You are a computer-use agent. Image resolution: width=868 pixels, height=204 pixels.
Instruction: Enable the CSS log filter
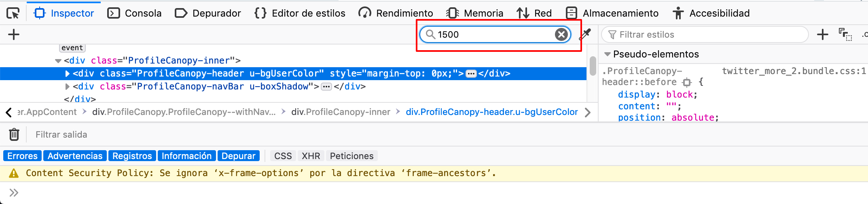click(x=283, y=156)
